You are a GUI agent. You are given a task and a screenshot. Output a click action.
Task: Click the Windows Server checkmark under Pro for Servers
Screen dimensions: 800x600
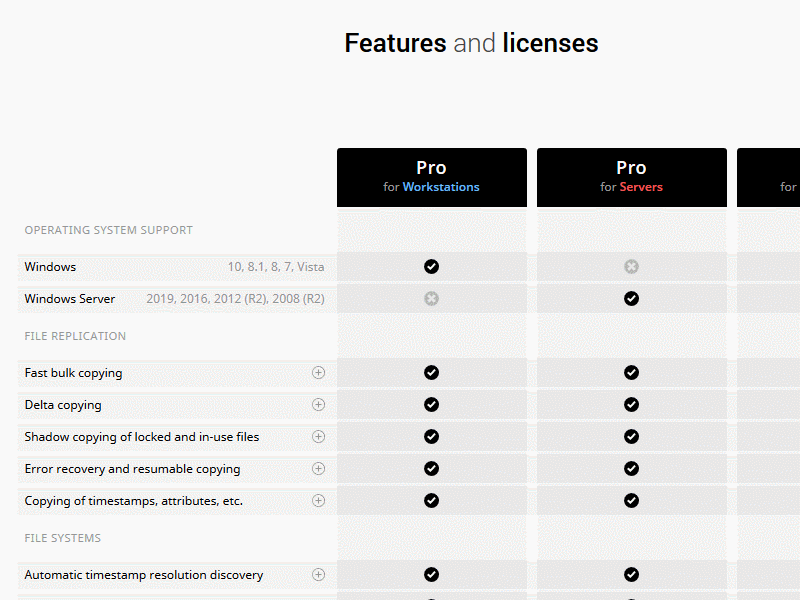631,298
